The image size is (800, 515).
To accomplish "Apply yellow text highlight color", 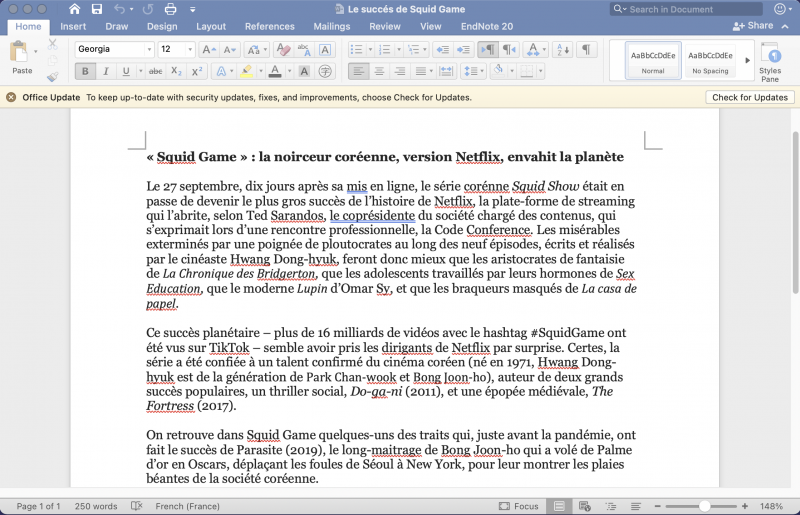I will click(247, 71).
